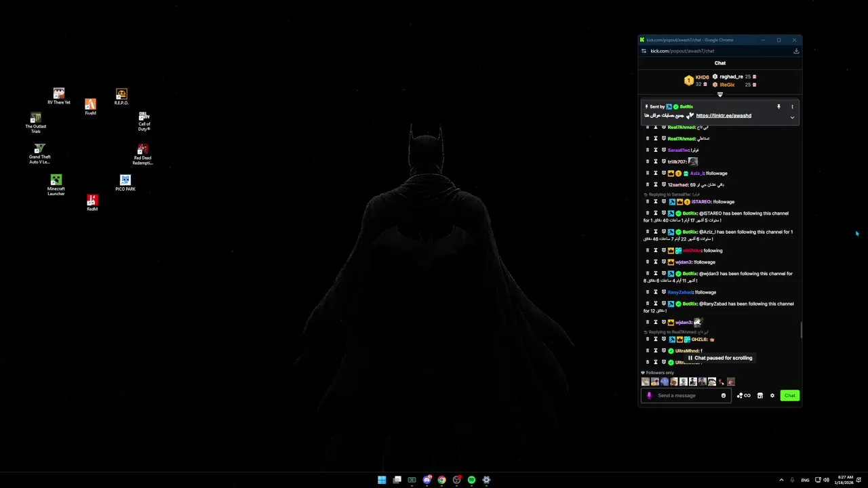Open the trillk707 username
The image size is (868, 488).
click(x=677, y=161)
